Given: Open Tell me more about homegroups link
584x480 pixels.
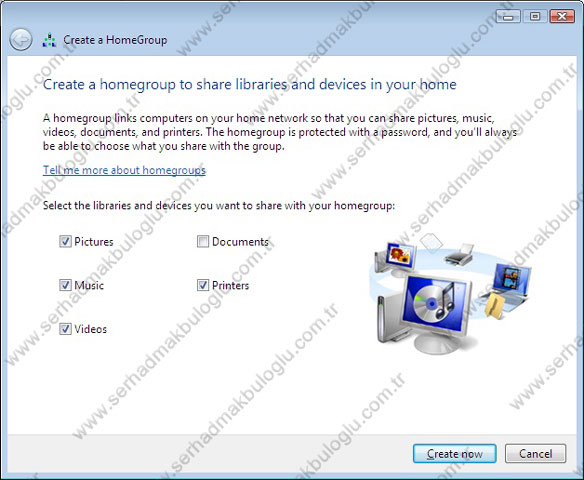Looking at the screenshot, I should pos(124,170).
